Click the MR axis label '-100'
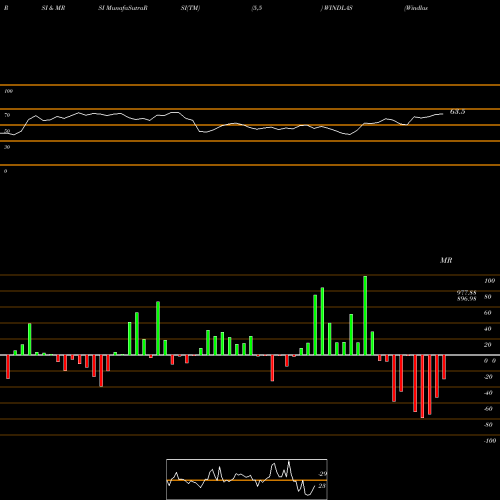Screen dimensions: 500x500 click(x=490, y=441)
